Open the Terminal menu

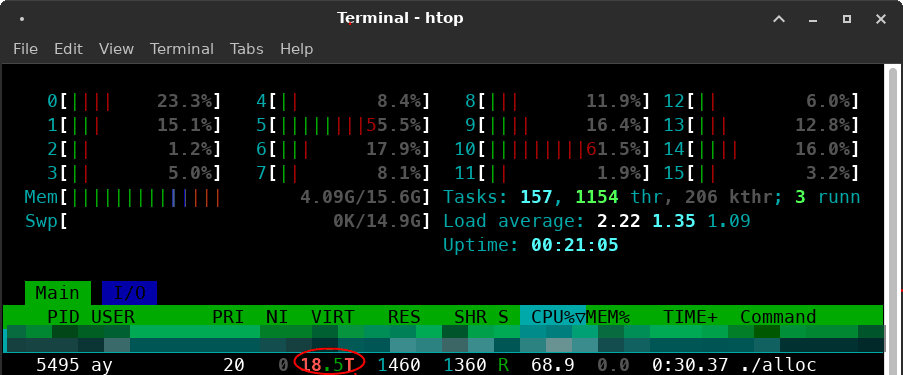tap(182, 49)
